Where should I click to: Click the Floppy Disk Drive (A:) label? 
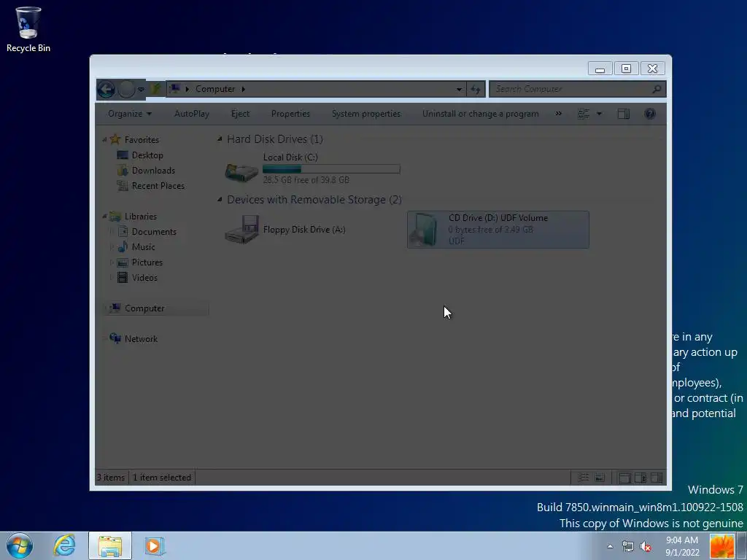coord(304,230)
